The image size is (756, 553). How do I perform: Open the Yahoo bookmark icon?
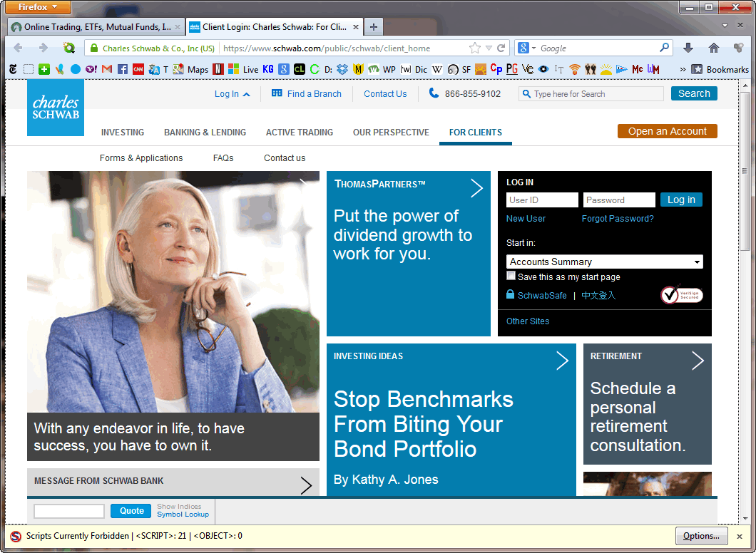click(x=91, y=69)
